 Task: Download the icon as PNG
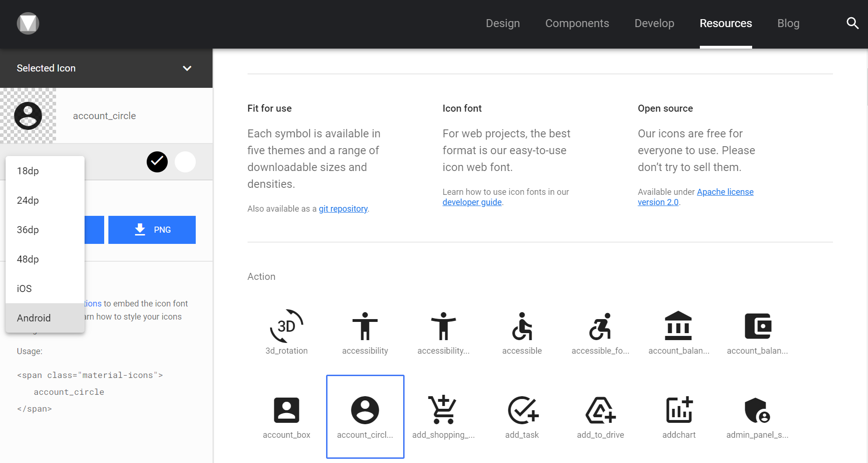pyautogui.click(x=152, y=230)
